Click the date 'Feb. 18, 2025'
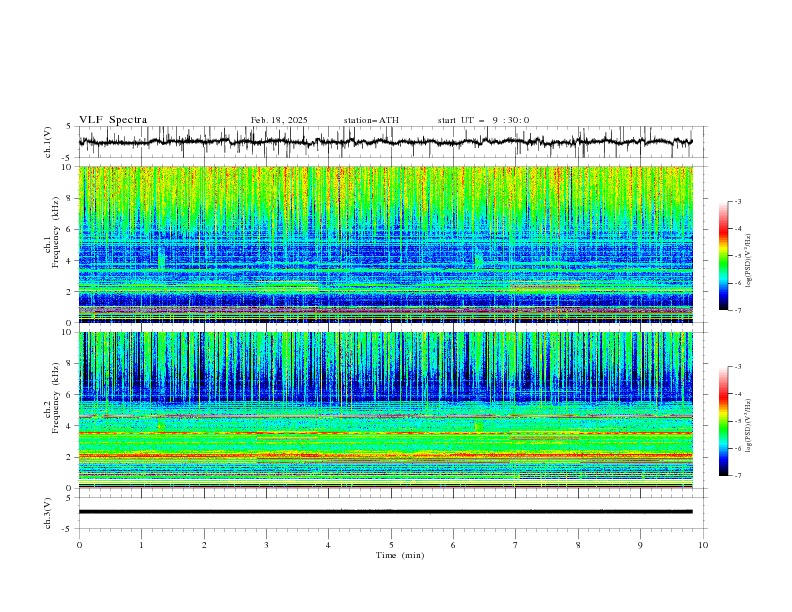The height and width of the screenshot is (612, 792). [279, 120]
